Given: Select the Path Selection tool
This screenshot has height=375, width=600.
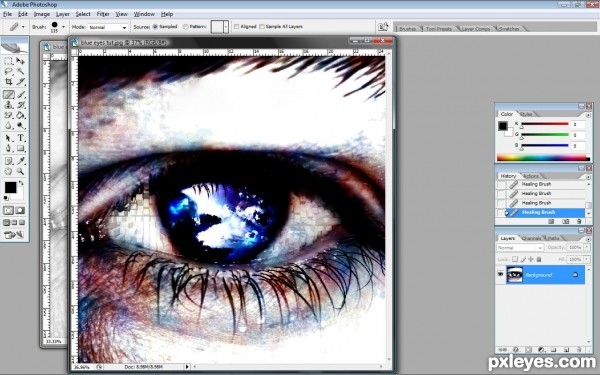Looking at the screenshot, I should [8, 138].
